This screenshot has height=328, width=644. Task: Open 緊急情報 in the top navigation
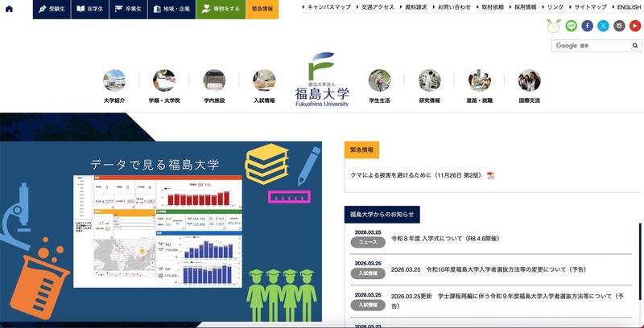262,9
